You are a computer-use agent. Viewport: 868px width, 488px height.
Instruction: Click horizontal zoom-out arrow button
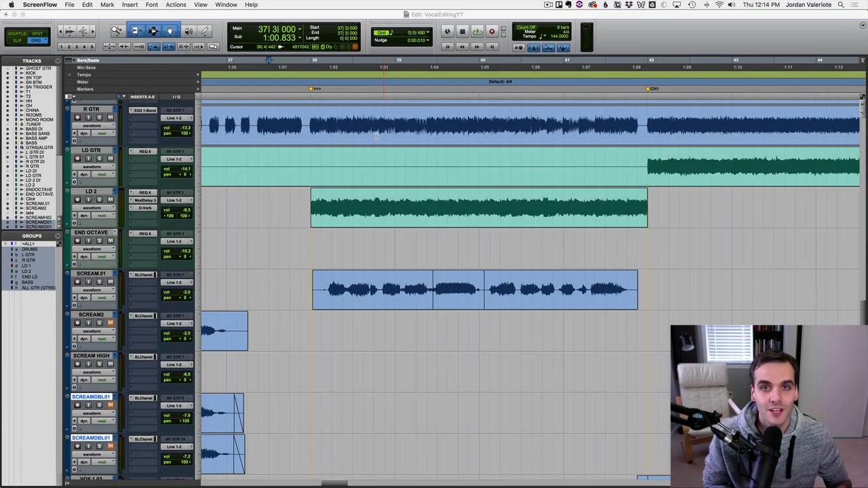pos(60,31)
